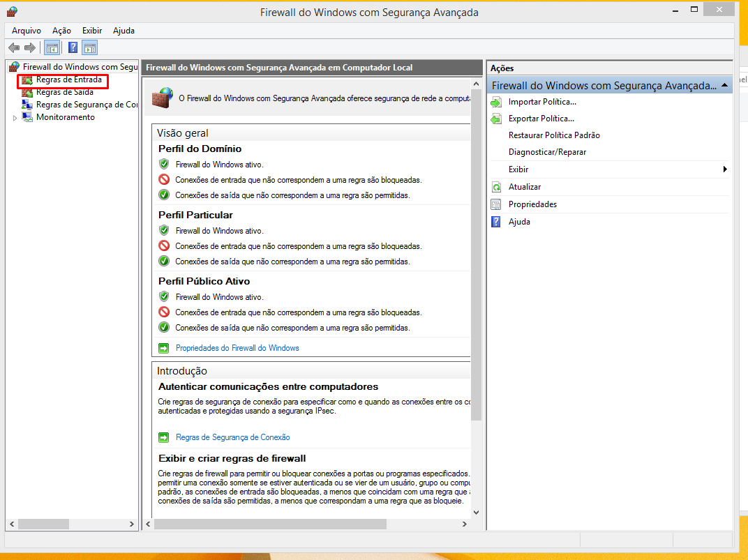
Task: Open the Propriedades do Firewall do Windows link
Action: (x=237, y=349)
